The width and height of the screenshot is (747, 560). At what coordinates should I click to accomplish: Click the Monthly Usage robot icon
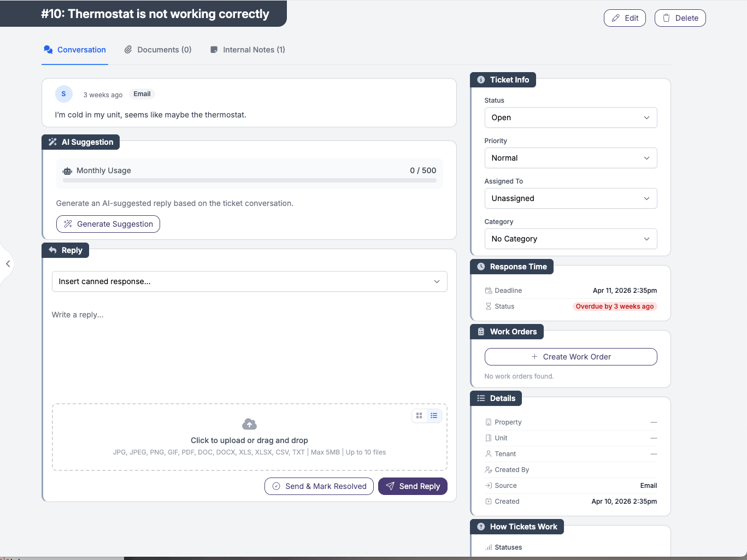pos(67,171)
